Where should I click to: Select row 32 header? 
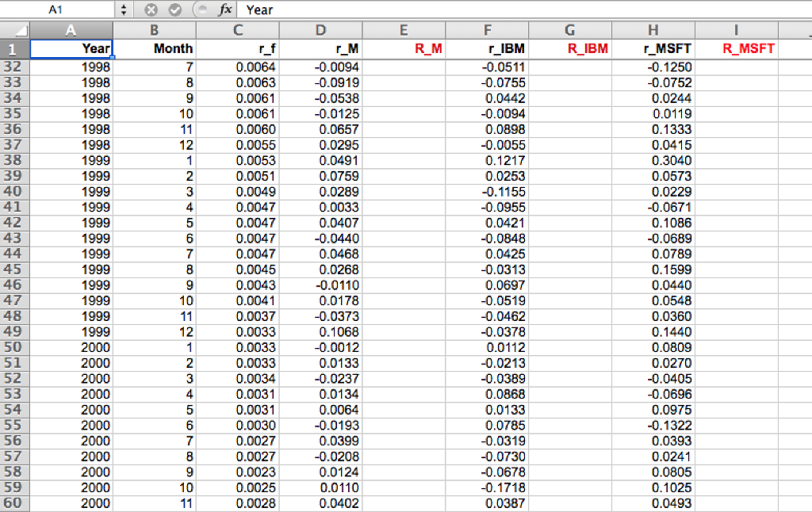14,67
